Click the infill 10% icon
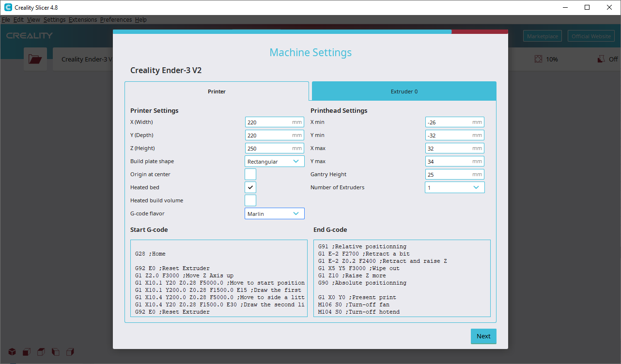This screenshot has width=621, height=364. 538,59
